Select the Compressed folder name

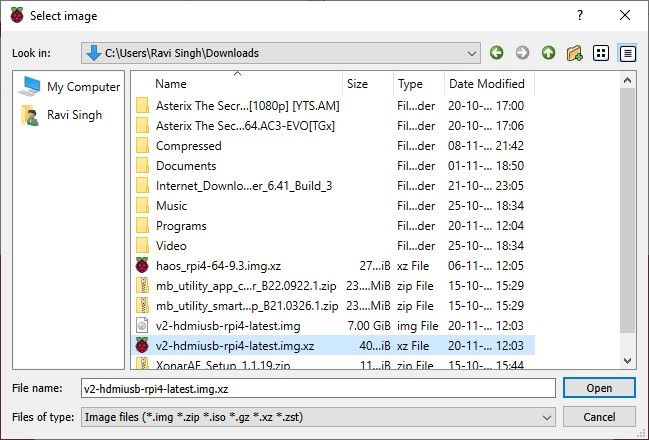(x=188, y=146)
